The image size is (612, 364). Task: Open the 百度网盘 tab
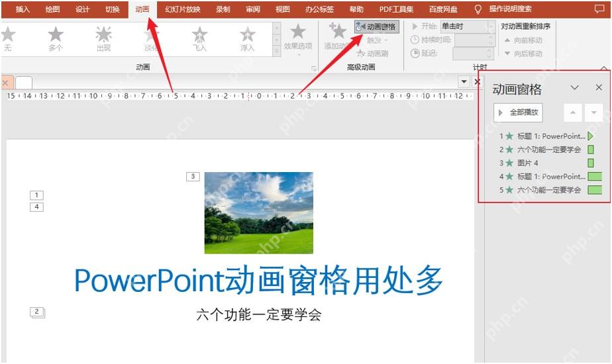point(443,9)
